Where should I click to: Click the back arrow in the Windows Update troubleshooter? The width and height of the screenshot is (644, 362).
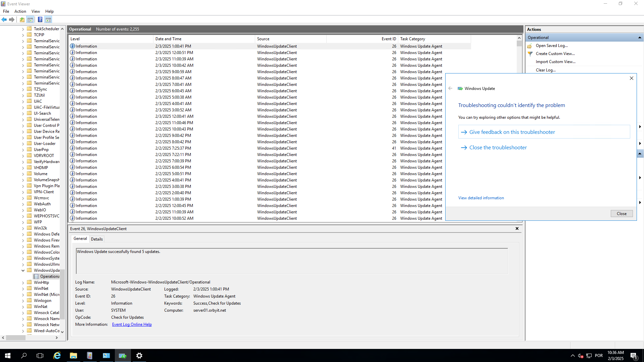click(x=450, y=89)
